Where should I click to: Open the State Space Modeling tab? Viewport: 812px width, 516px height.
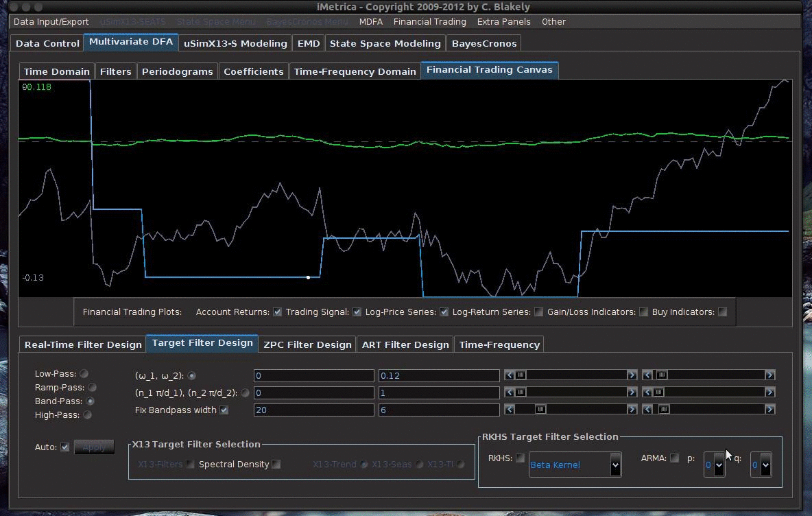point(385,43)
